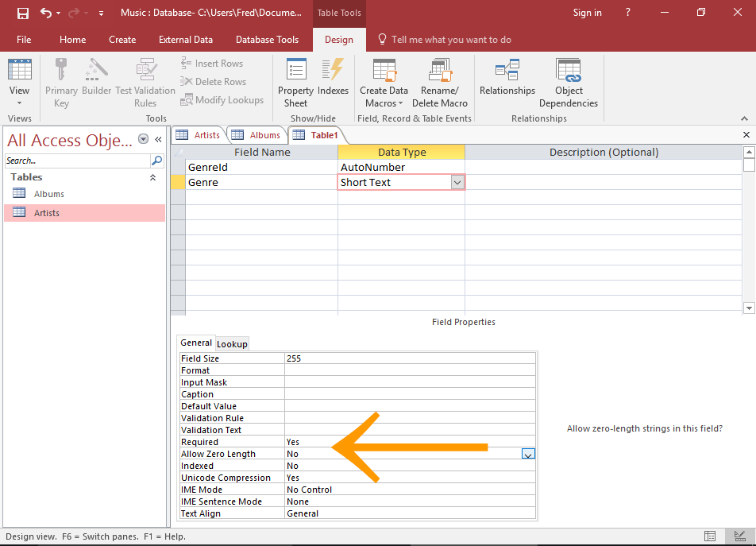Click the Field Size value 255

point(410,358)
